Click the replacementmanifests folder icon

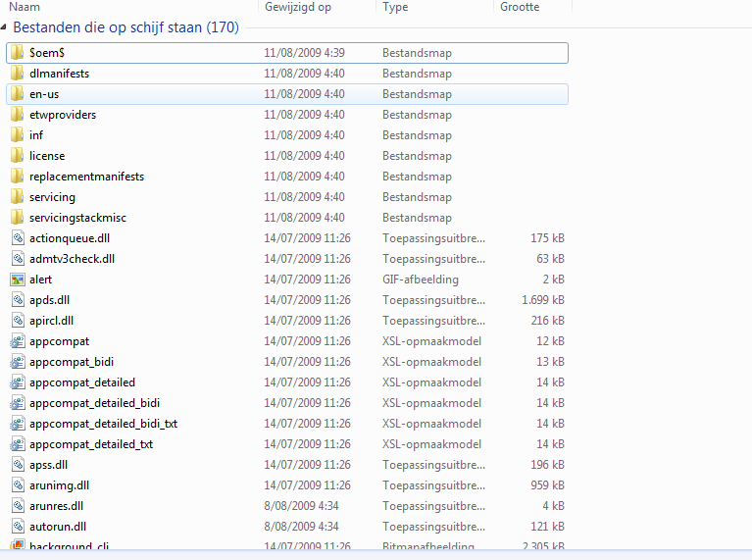18,177
